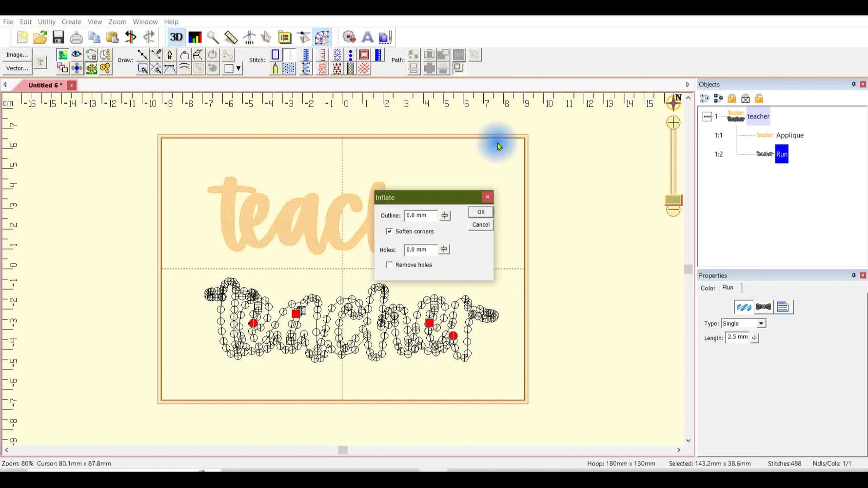
Task: Choose the red concentric square fill stitch
Action: point(364,55)
